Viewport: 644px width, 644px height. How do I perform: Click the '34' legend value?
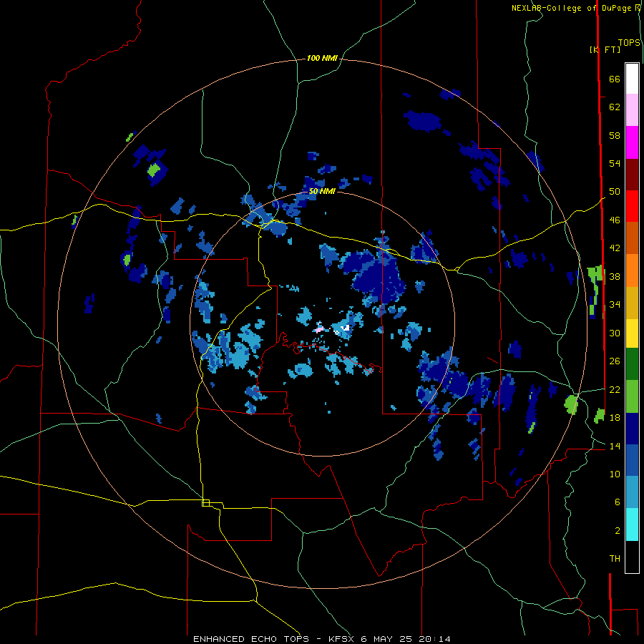[x=615, y=305]
